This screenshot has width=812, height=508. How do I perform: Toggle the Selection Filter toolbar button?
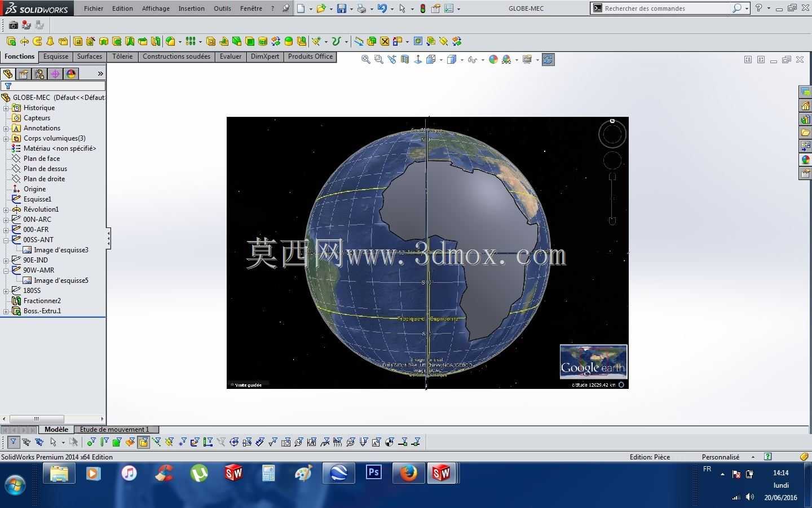[13, 442]
